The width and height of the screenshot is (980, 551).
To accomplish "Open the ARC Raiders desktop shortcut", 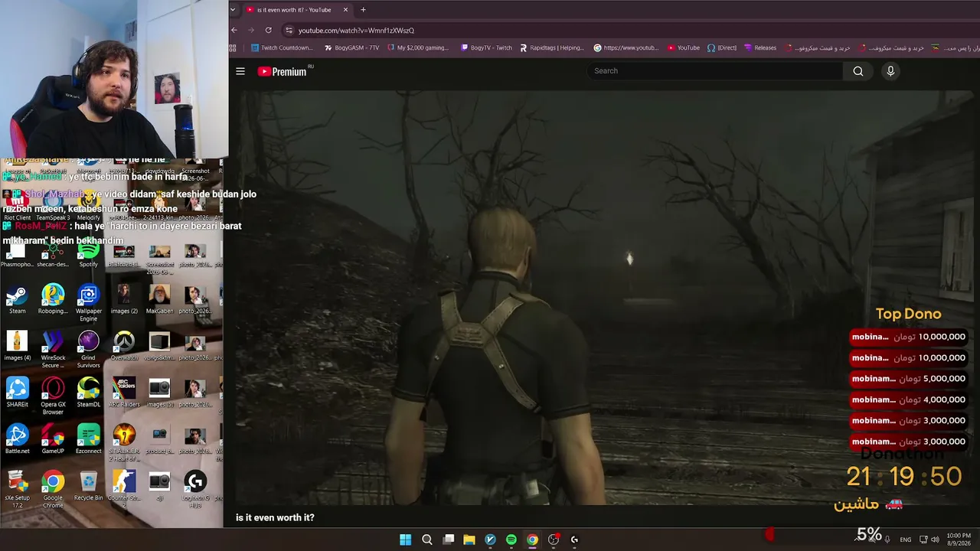I will pos(124,393).
